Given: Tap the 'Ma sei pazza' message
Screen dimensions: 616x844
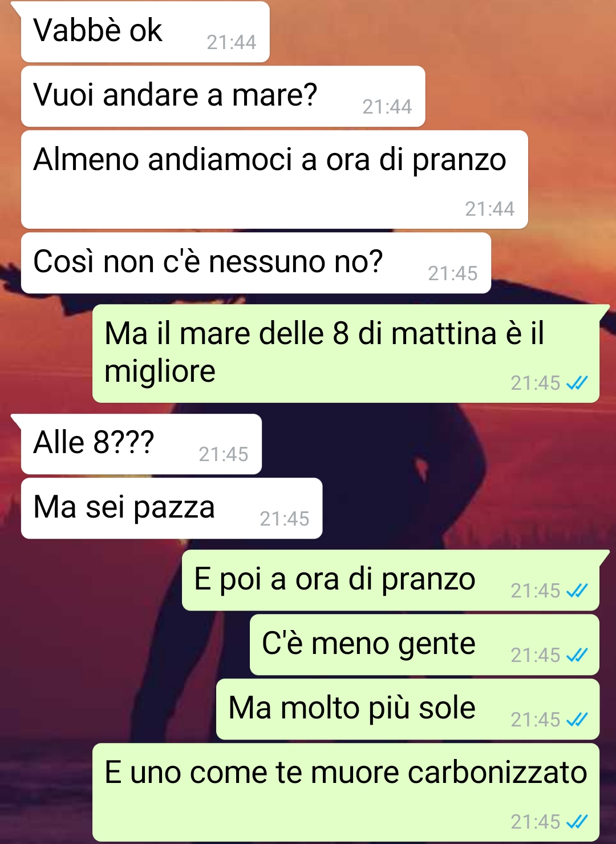Looking at the screenshot, I should coord(172,508).
